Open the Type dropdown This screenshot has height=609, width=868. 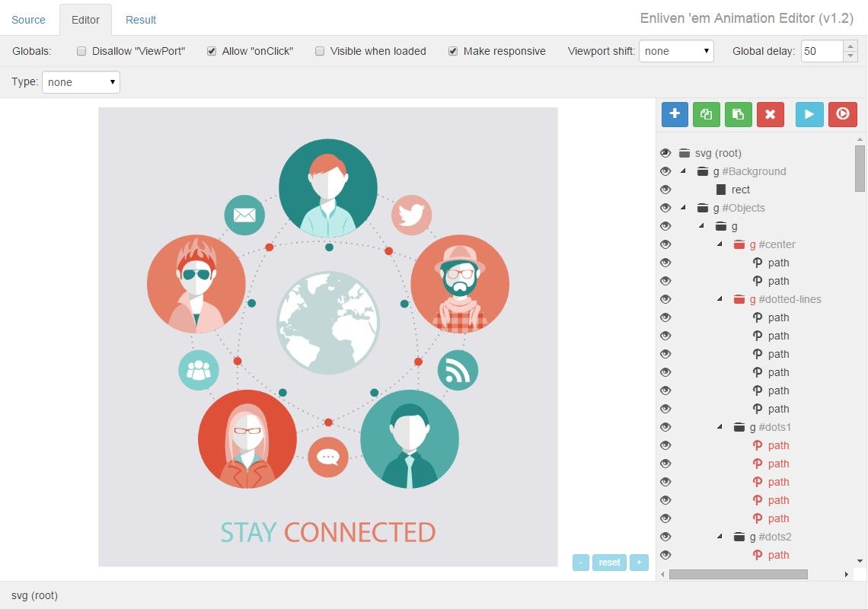(x=81, y=81)
